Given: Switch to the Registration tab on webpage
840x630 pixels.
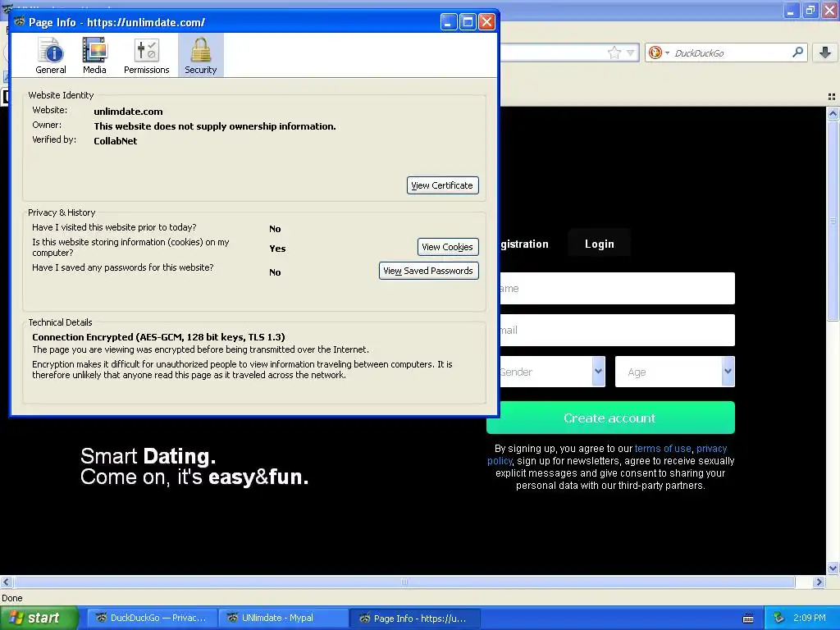Looking at the screenshot, I should pyautogui.click(x=524, y=244).
